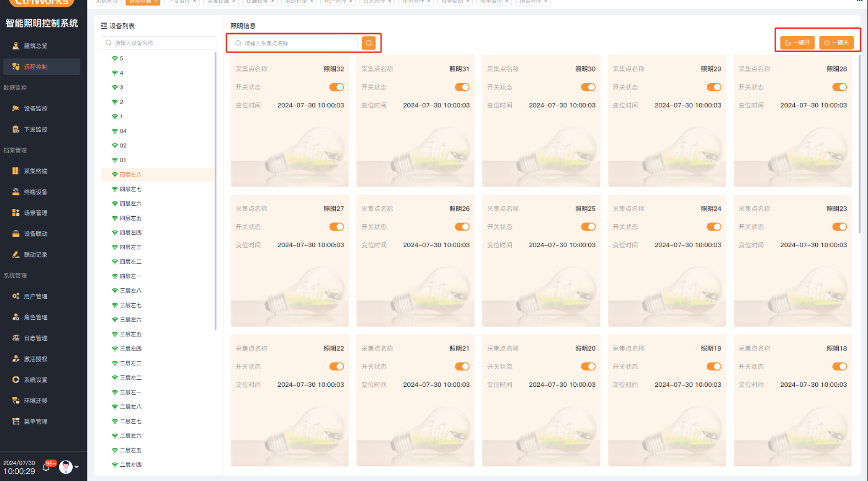Toggle the switch for 照明32
Viewport: 868px width, 481px height.
click(336, 87)
